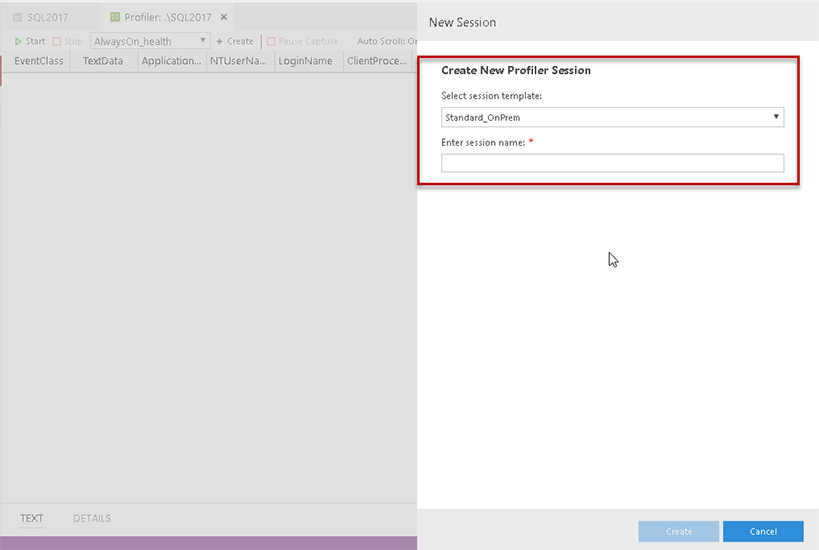819x550 pixels.
Task: Click the green Start play icon
Action: (18, 41)
